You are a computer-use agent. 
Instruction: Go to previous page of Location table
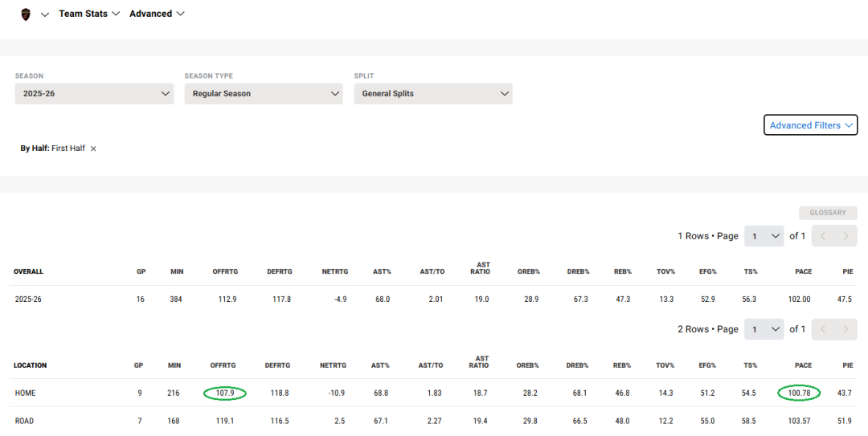(823, 329)
